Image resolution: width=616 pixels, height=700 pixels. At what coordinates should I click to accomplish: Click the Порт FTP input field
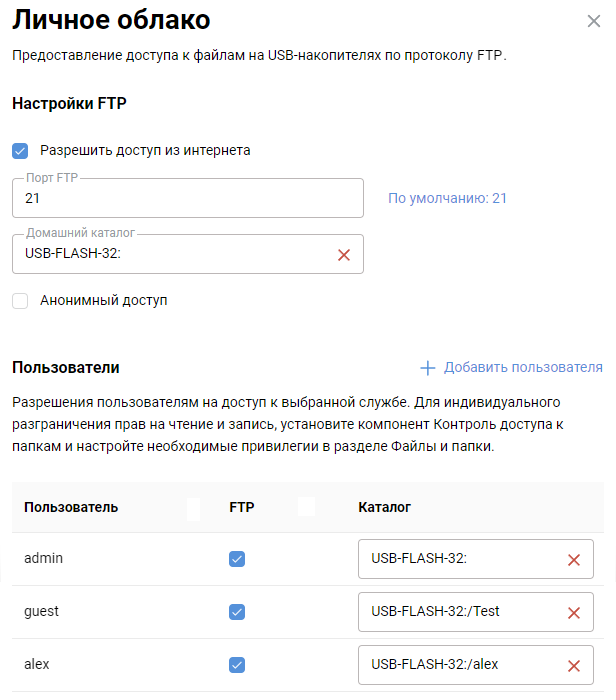coord(188,198)
